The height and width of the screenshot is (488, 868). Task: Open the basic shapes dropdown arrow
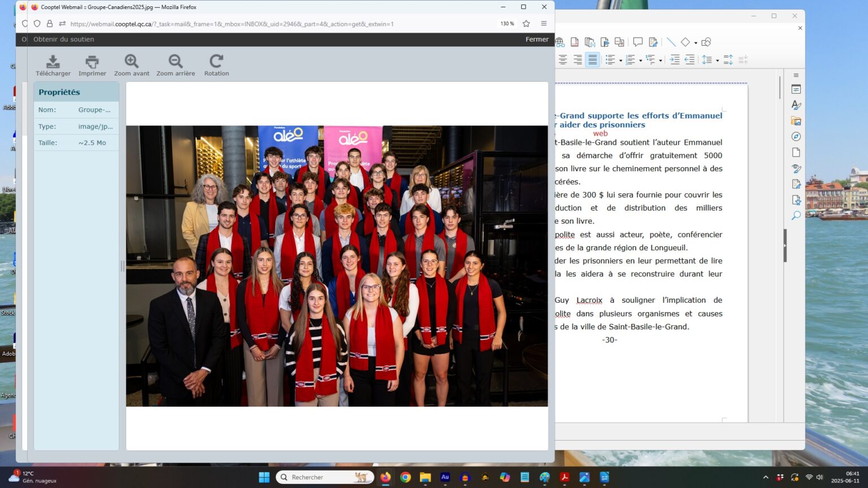[x=696, y=42]
